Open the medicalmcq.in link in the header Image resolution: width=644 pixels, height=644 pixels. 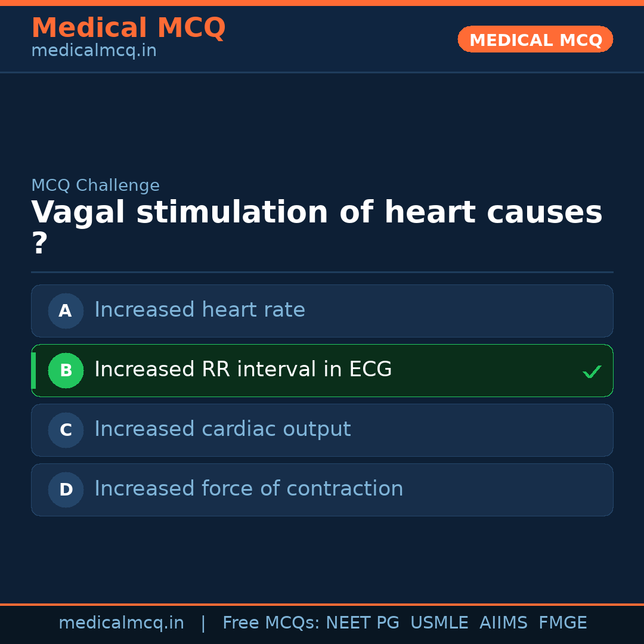coord(93,50)
